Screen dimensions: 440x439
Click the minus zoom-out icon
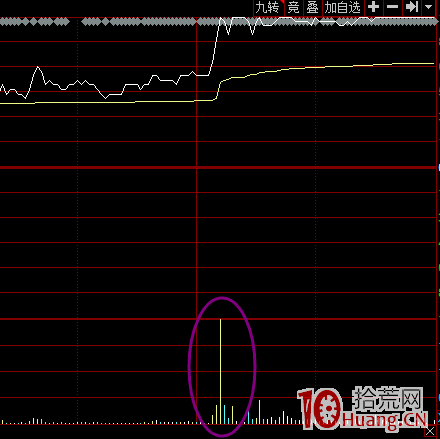(x=392, y=7)
